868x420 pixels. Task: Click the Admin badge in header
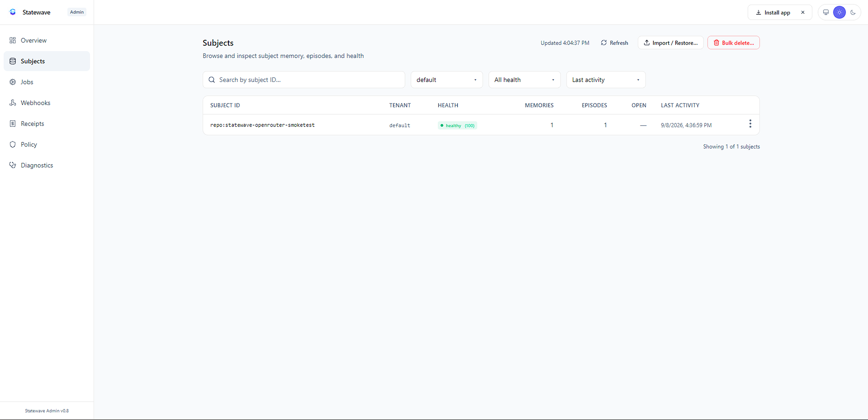(77, 12)
